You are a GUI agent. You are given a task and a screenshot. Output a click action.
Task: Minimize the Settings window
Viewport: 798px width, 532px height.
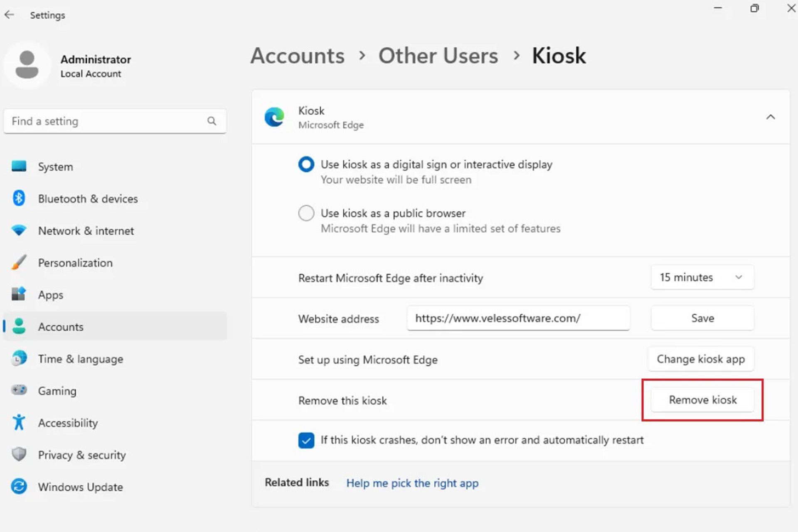click(x=718, y=8)
